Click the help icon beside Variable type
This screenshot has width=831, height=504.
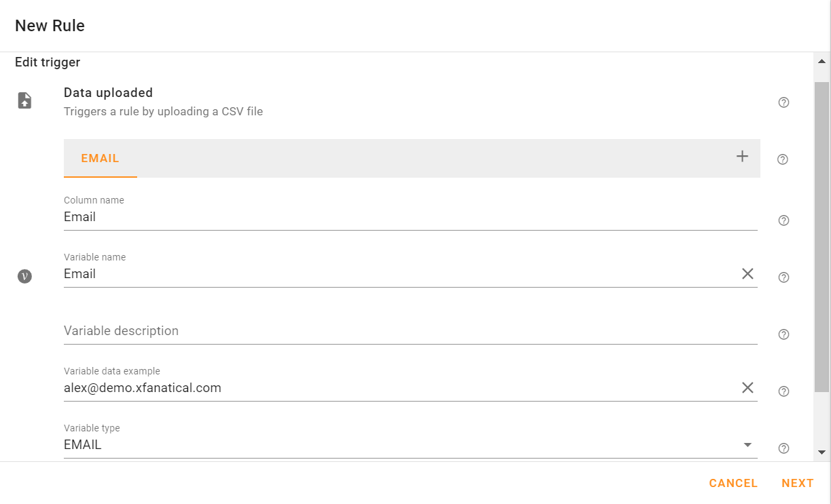783,448
